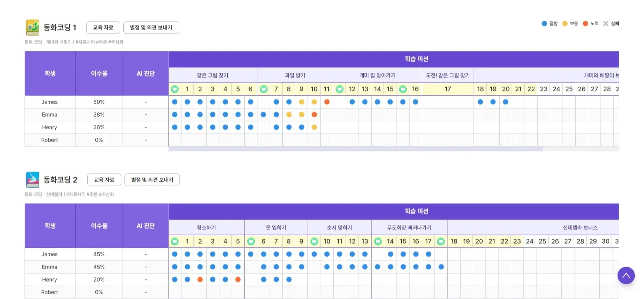
Task: Click James's orange dot for mission 11
Action: click(327, 102)
